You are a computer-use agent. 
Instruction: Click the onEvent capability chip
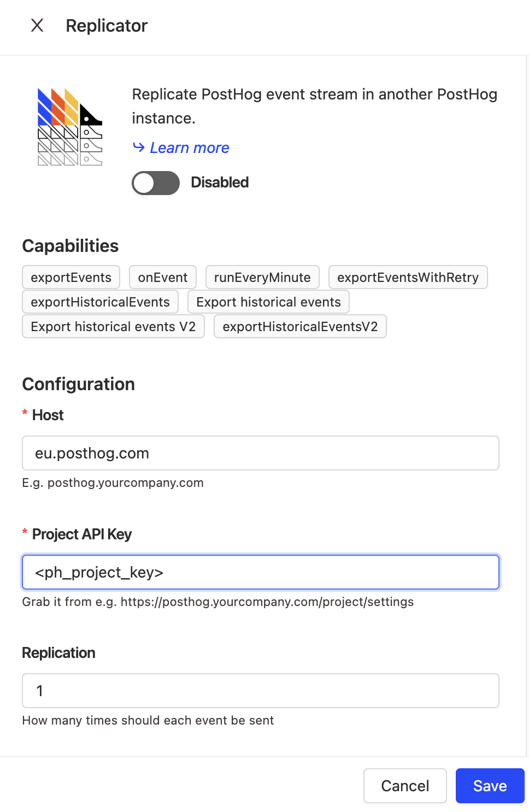(x=162, y=277)
